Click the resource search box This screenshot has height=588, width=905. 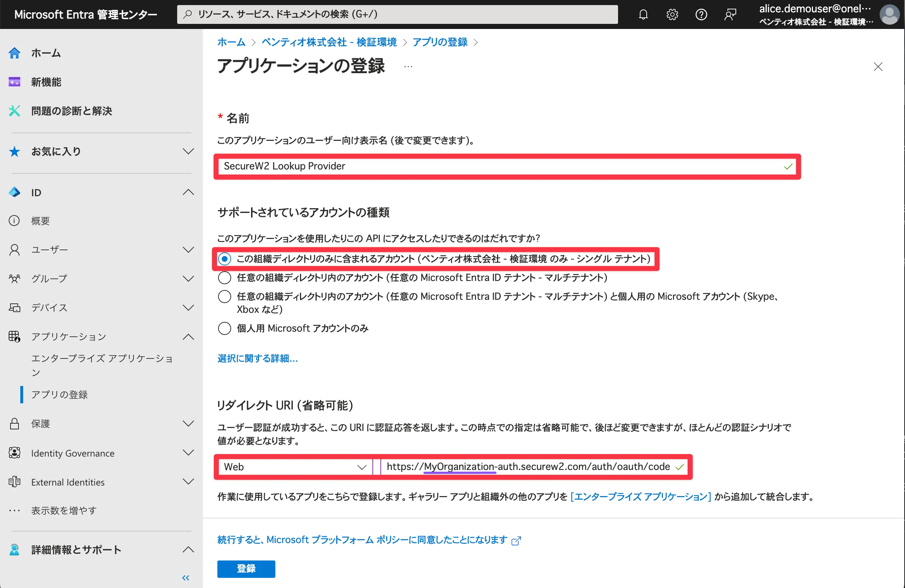pos(397,14)
